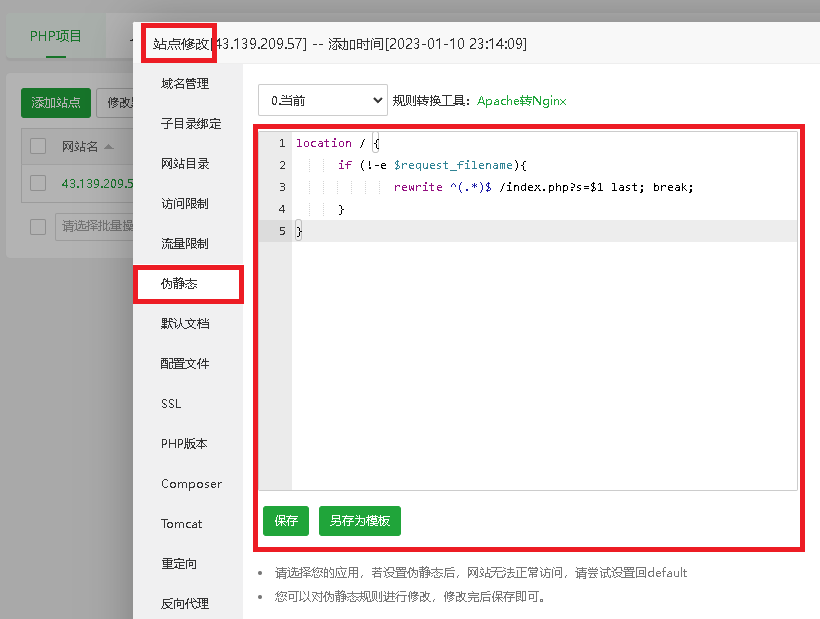Screen dimensions: 820x619
Task: Click the 'location /' text on line 1
Action: (331, 143)
